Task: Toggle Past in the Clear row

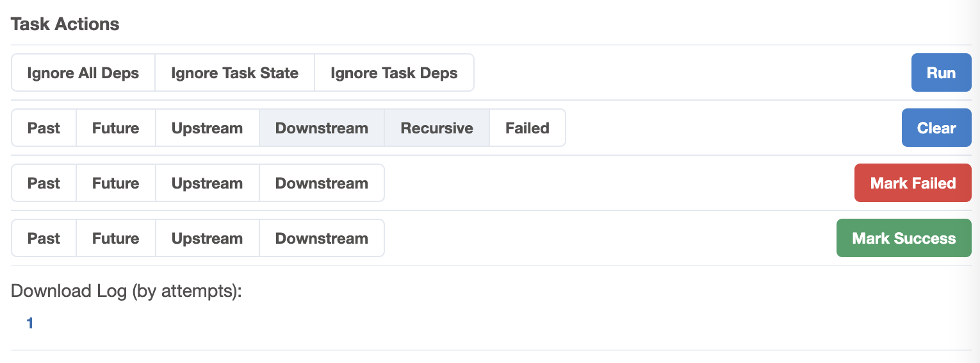Action: [x=44, y=128]
